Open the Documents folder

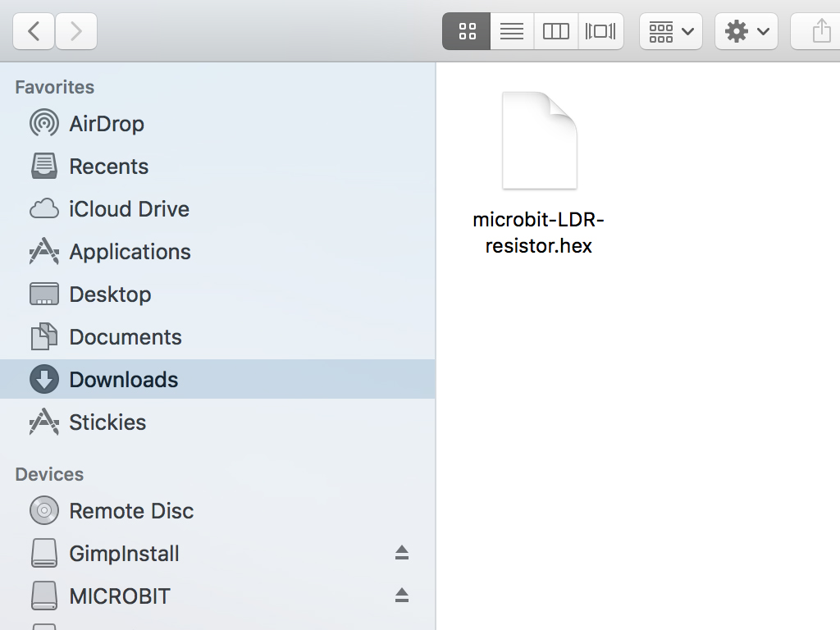[x=217, y=336]
